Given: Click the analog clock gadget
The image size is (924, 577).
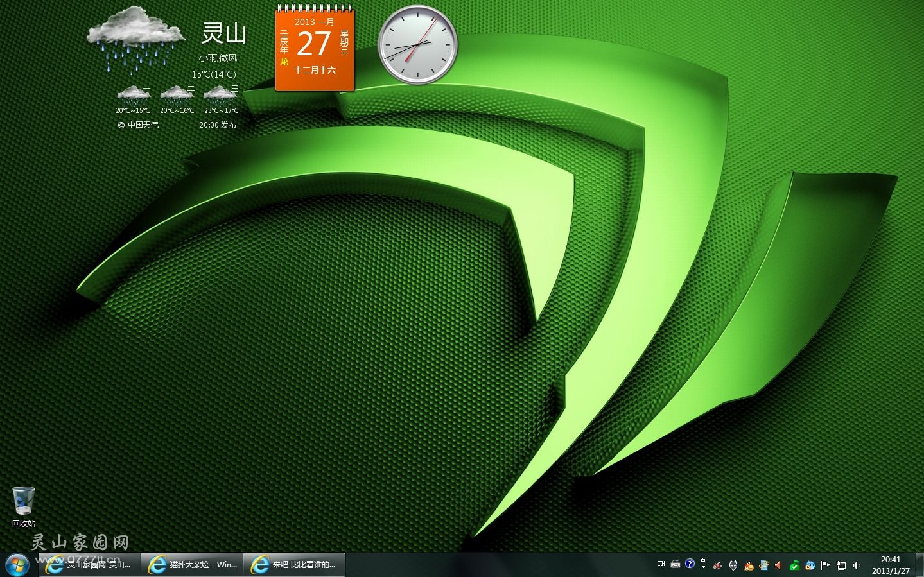Looking at the screenshot, I should click(418, 44).
